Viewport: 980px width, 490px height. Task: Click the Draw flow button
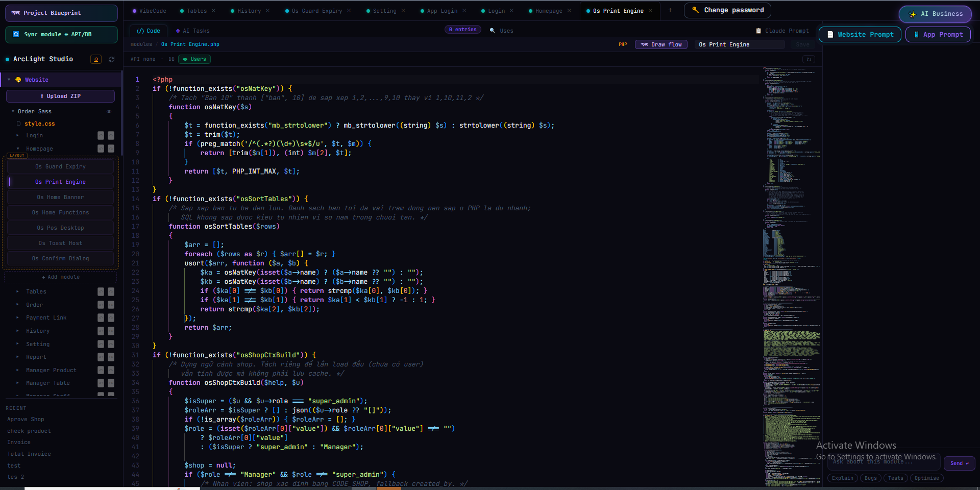pos(661,44)
